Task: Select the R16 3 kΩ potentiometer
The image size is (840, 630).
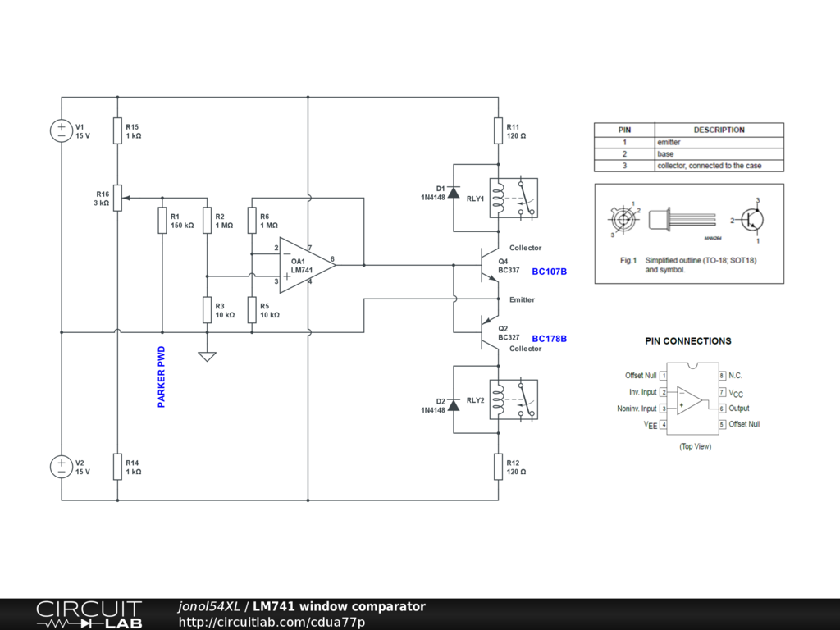Action: 117,198
